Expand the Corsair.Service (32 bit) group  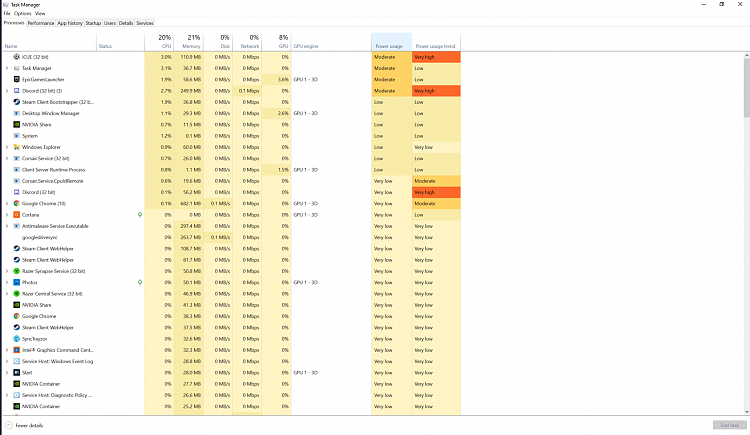[x=7, y=158]
